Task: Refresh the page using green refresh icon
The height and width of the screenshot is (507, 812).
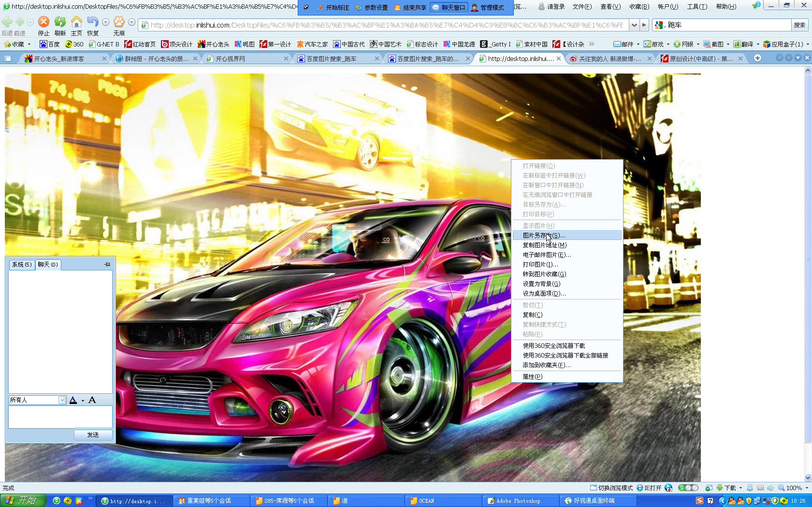Action: 60,22
